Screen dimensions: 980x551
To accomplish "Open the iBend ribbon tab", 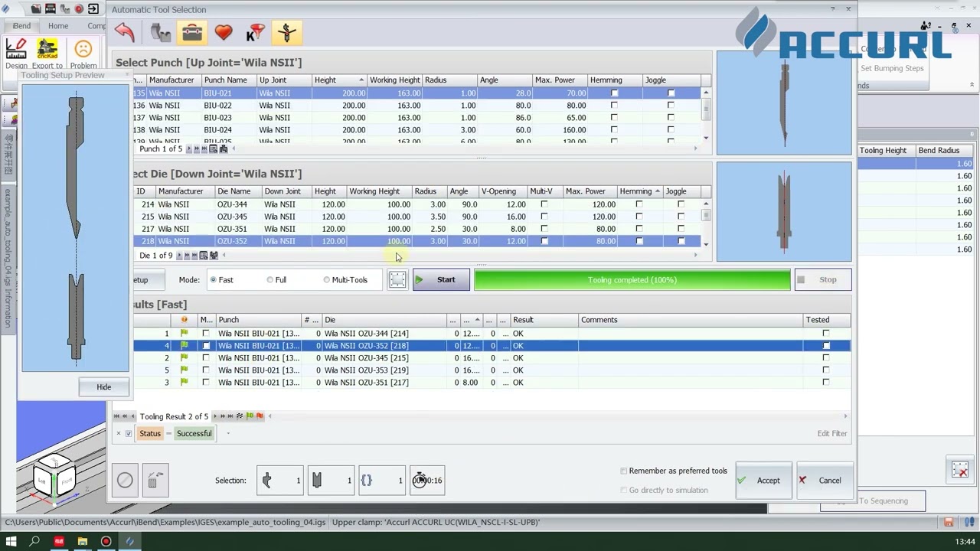I will pos(21,26).
